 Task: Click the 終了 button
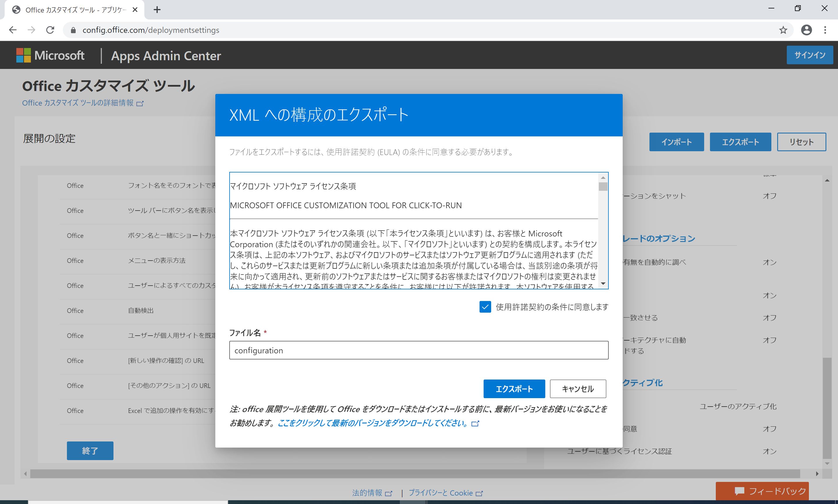click(x=90, y=451)
